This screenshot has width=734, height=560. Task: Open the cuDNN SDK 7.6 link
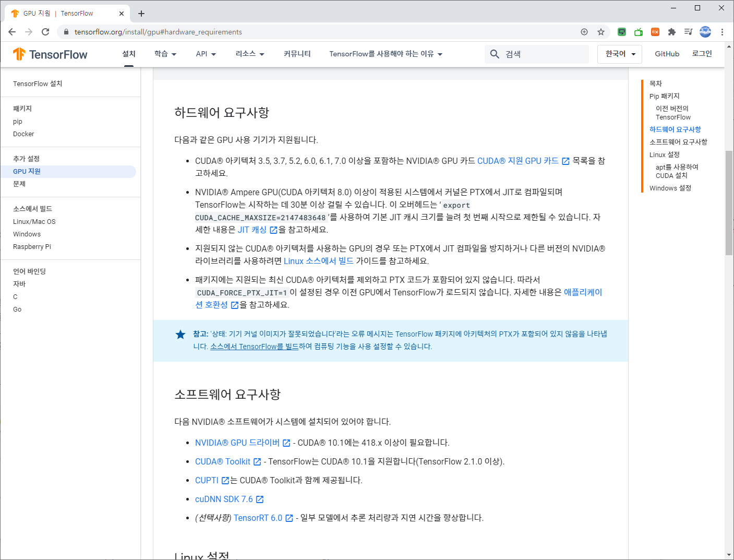coord(224,499)
